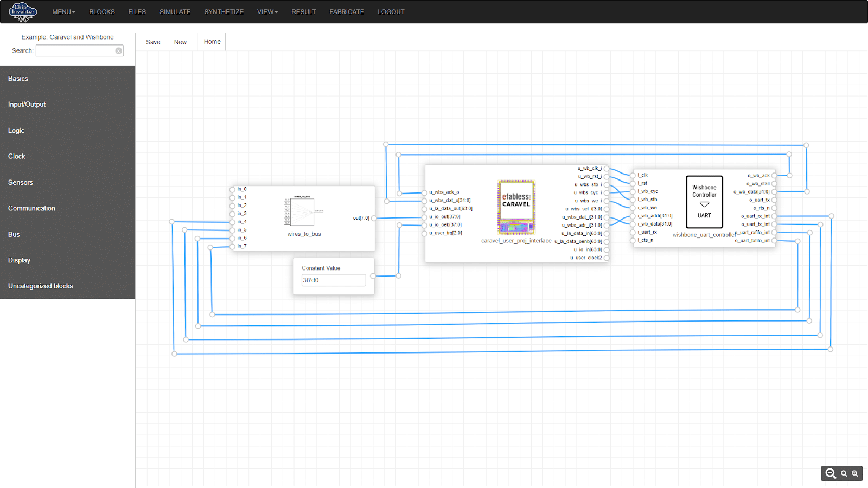Go to the FABRICATE page
Viewport: 868px width, 488px height.
[x=347, y=12]
